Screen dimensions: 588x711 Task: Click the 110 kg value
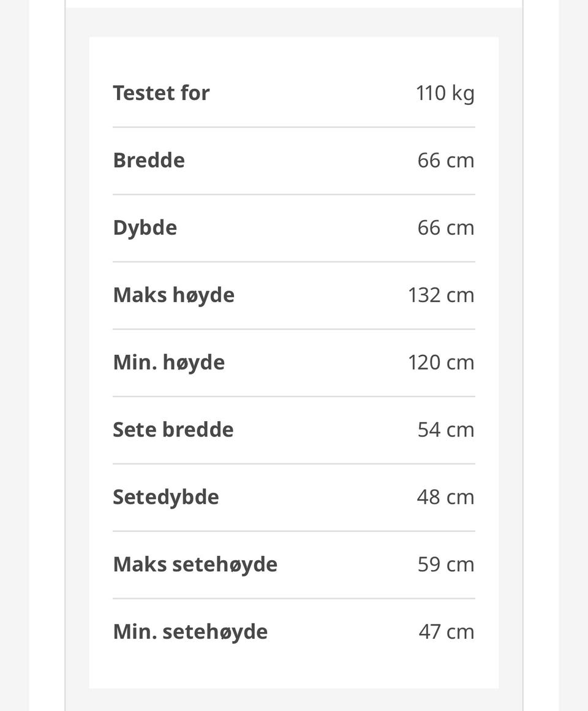pos(445,94)
